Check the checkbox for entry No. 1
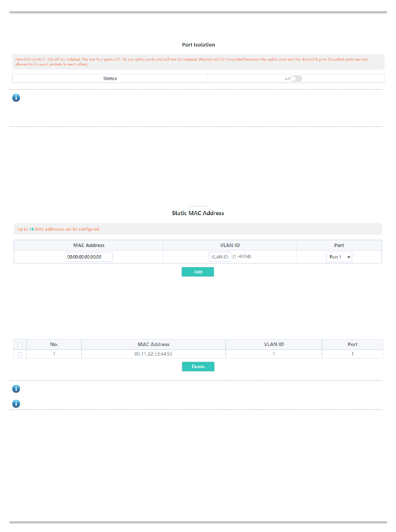Screen dimensions: 396x532 tap(20, 354)
